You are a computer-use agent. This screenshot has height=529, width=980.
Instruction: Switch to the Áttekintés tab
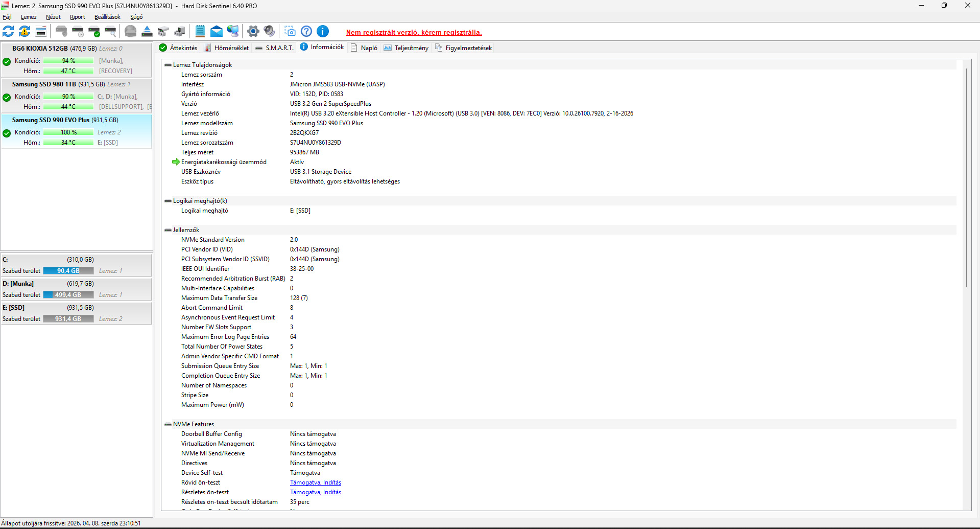pos(178,48)
